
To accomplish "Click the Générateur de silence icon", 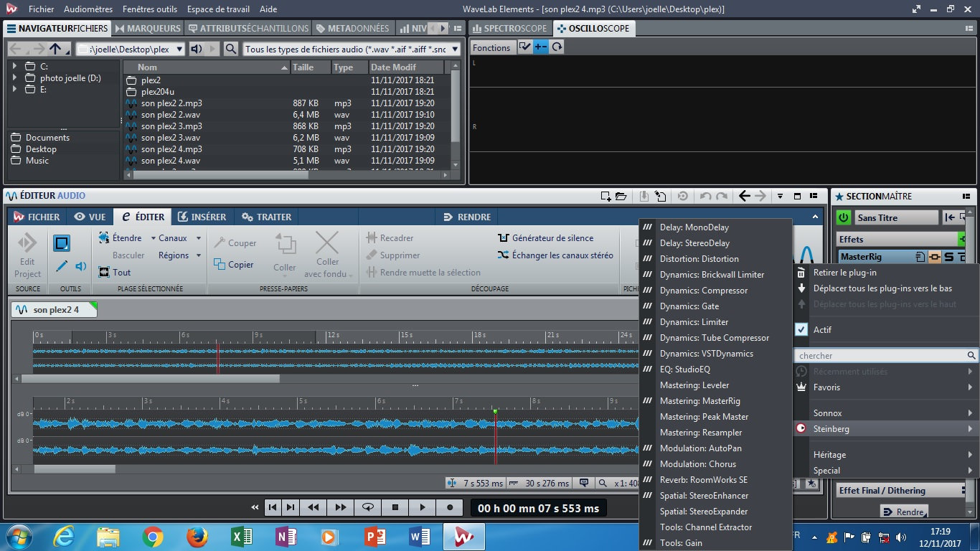I will point(503,238).
